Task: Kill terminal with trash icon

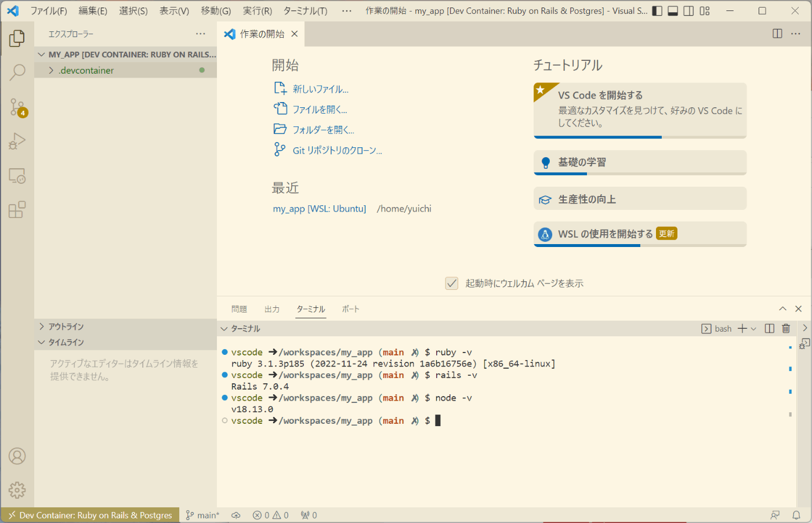Action: [x=786, y=329]
